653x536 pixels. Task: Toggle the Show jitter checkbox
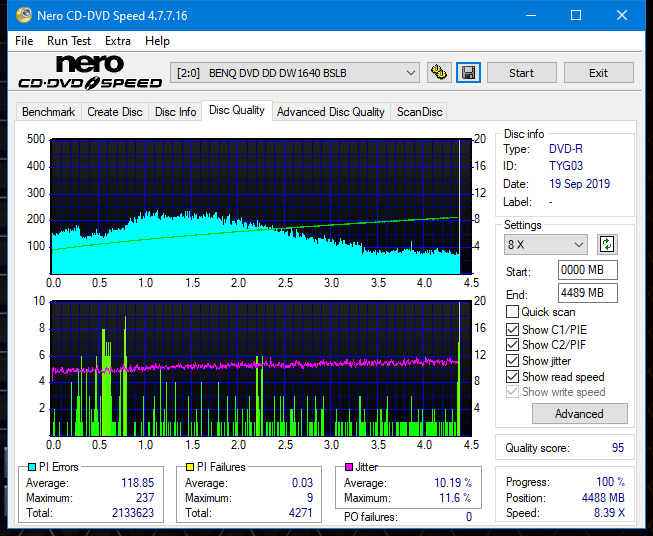[512, 361]
